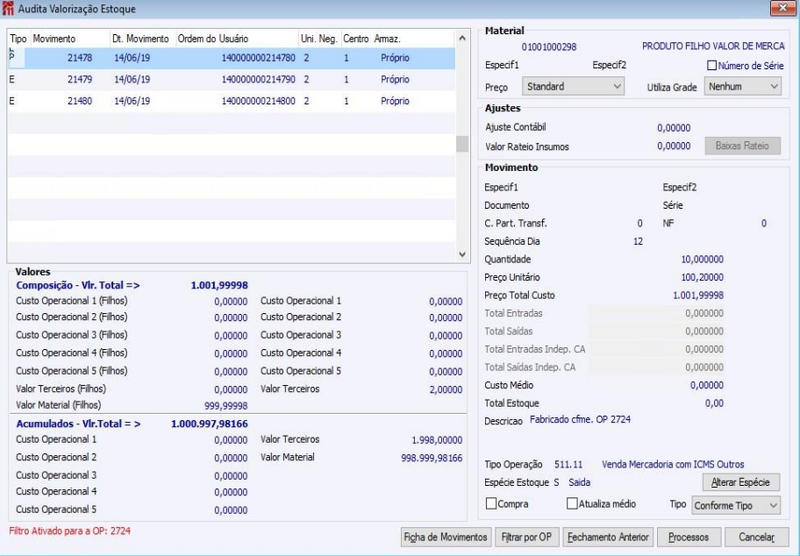Close the Audita Valorização Estoque window
The height and width of the screenshot is (556, 800).
click(783, 8)
